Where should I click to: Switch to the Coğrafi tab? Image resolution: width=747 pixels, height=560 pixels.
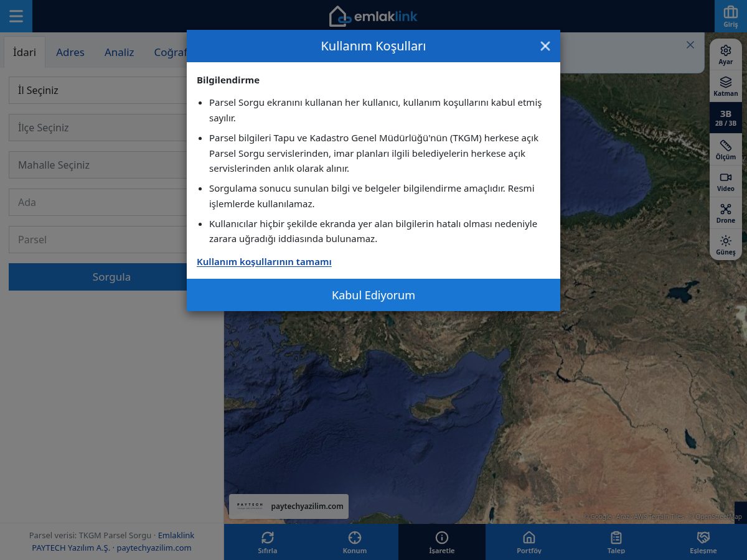(171, 52)
